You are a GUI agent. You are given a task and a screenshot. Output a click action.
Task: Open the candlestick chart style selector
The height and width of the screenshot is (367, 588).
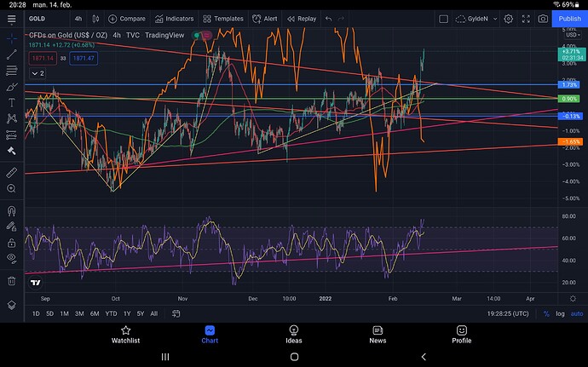click(95, 19)
